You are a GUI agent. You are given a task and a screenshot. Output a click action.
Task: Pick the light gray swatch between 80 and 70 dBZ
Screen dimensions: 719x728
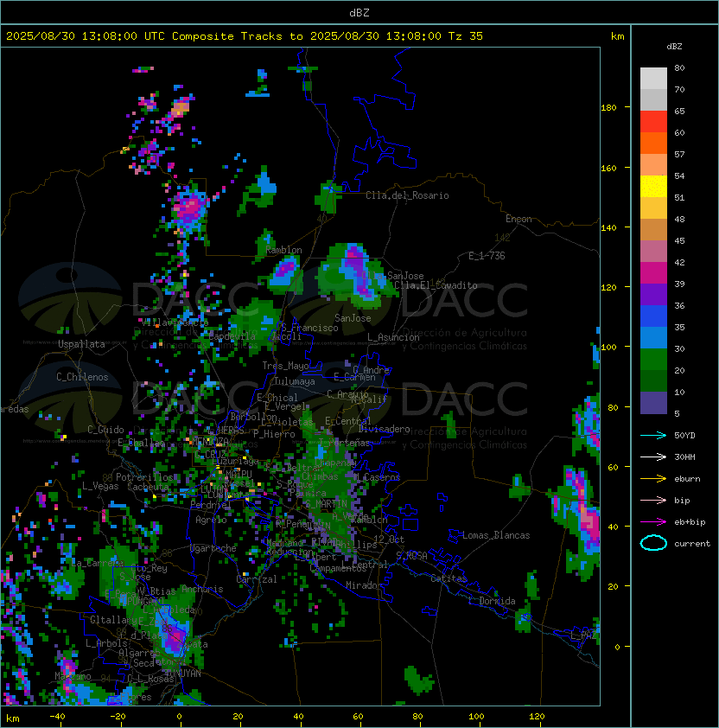(653, 79)
